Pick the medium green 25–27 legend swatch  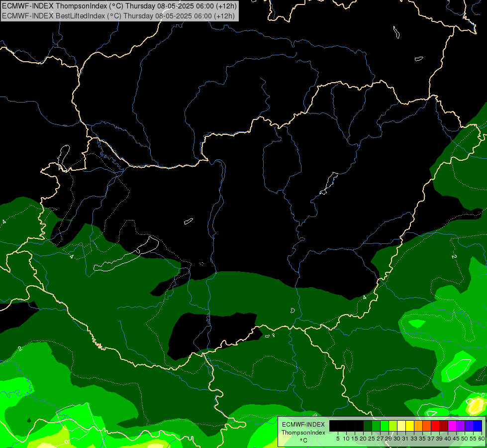click(376, 426)
